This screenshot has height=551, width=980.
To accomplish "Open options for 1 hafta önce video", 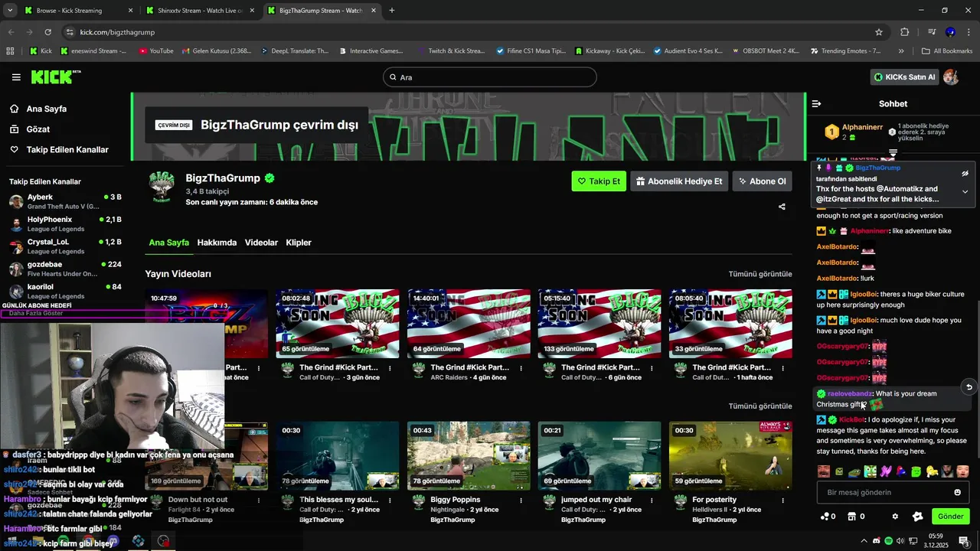I will point(782,368).
